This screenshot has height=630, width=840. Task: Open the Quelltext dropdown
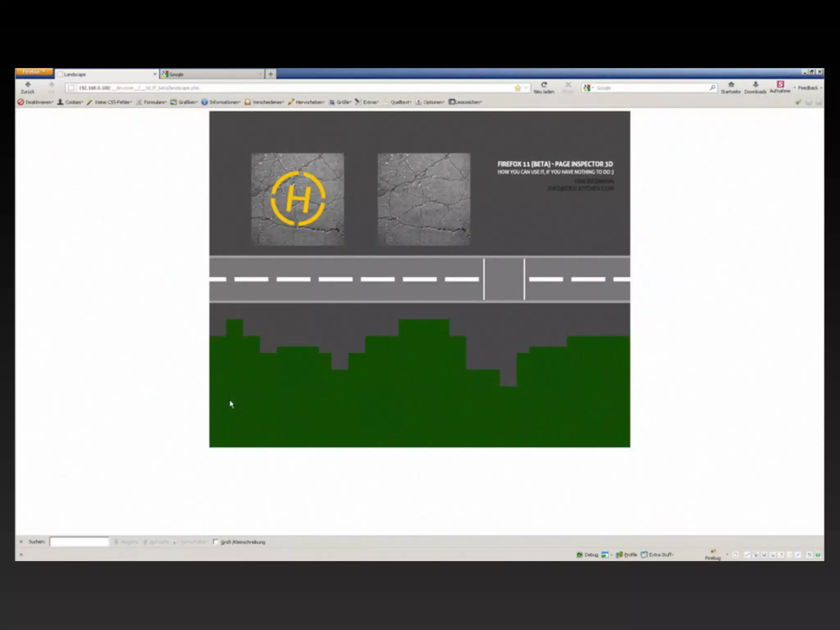397,102
